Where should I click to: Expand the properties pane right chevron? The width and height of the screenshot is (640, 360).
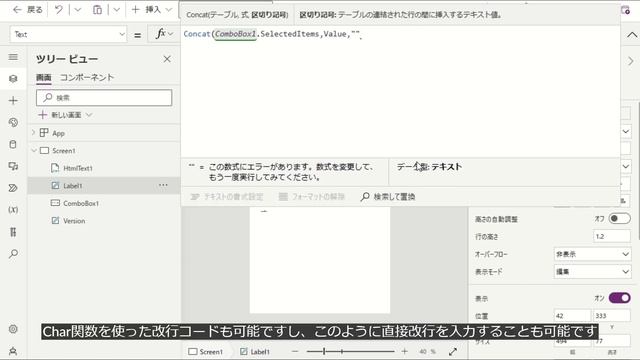click(x=631, y=61)
